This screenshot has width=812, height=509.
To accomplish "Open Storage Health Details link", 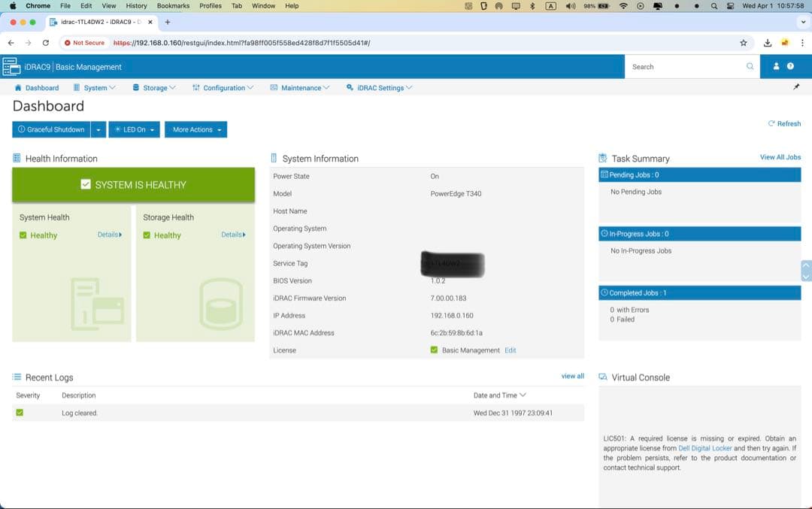I will [x=234, y=235].
